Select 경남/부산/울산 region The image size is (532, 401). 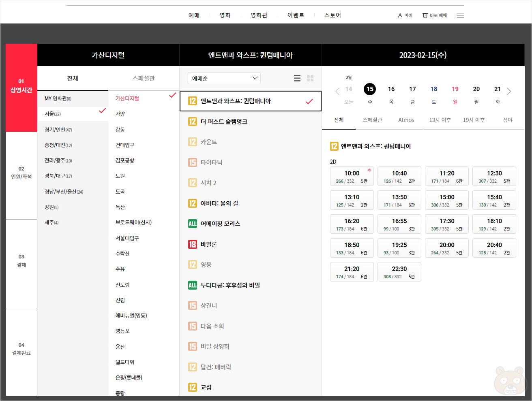pyautogui.click(x=73, y=192)
